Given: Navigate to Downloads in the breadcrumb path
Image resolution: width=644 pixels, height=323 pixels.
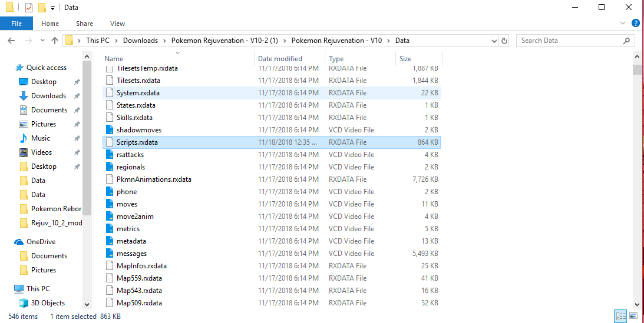Looking at the screenshot, I should (x=140, y=41).
